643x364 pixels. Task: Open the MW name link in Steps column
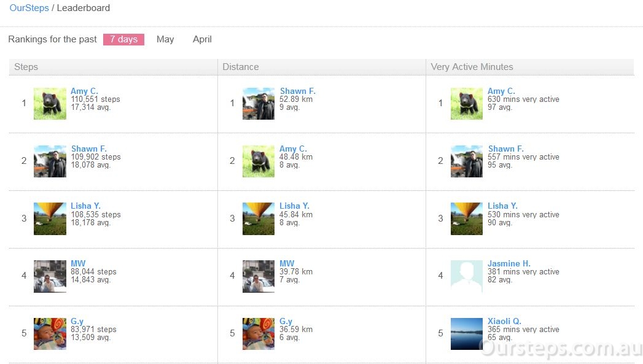point(78,263)
